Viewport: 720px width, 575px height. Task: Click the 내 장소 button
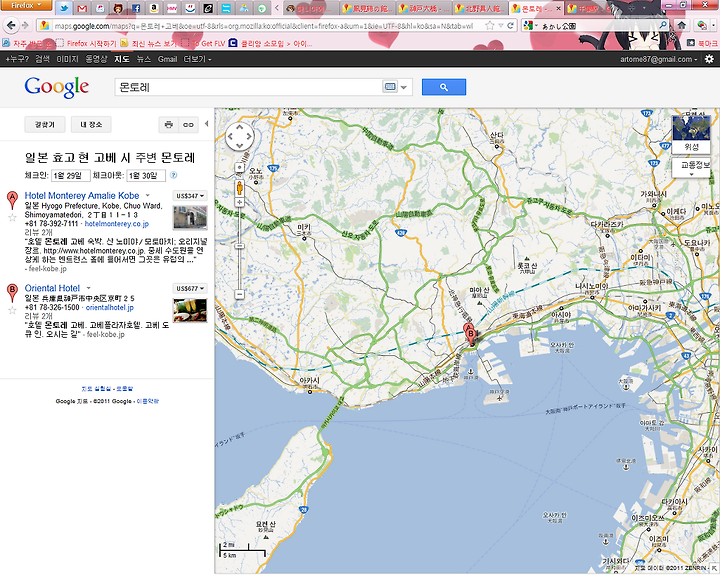[91, 124]
